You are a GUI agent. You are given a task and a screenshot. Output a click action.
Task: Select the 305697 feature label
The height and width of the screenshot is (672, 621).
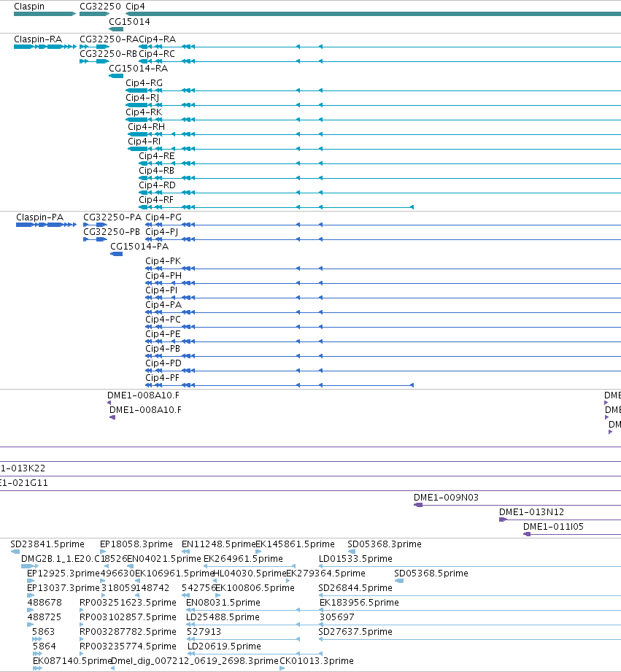337,617
